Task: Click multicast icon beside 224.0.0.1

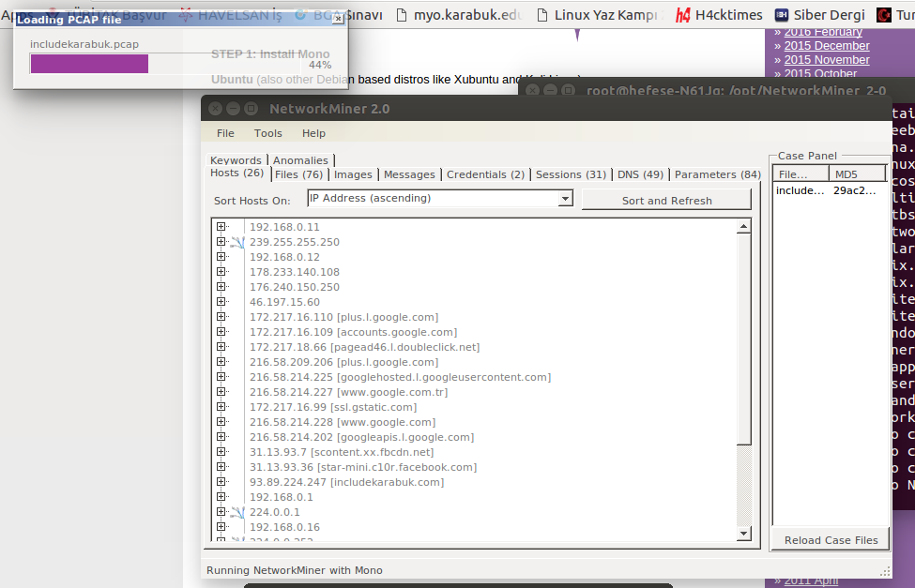Action: (237, 512)
